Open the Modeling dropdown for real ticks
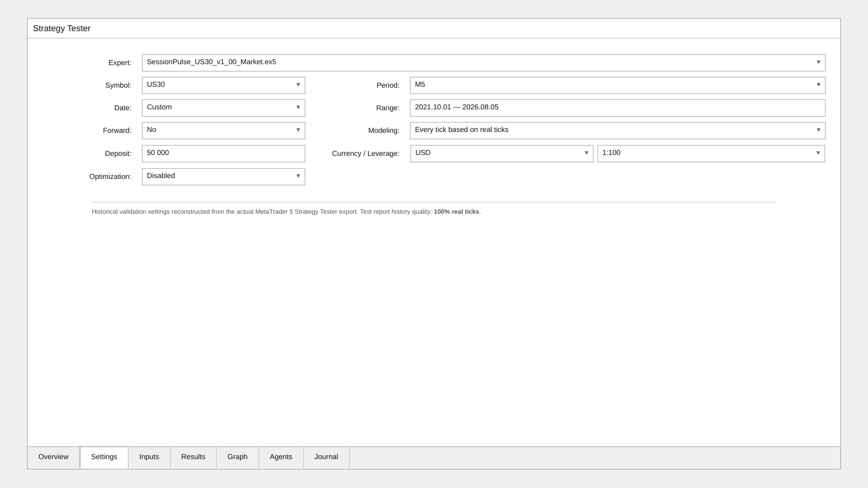Image resolution: width=868 pixels, height=488 pixels. 618,131
